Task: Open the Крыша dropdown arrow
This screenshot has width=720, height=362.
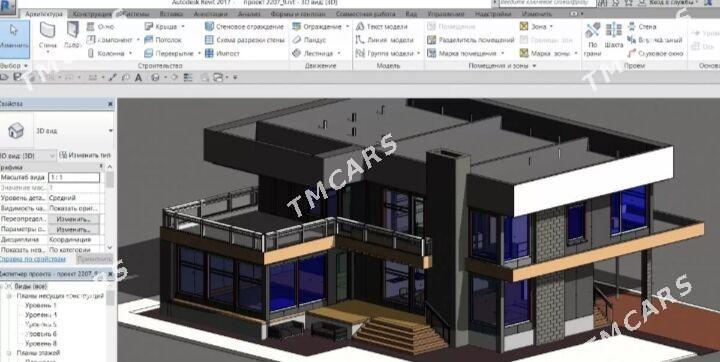Action: pyautogui.click(x=183, y=27)
